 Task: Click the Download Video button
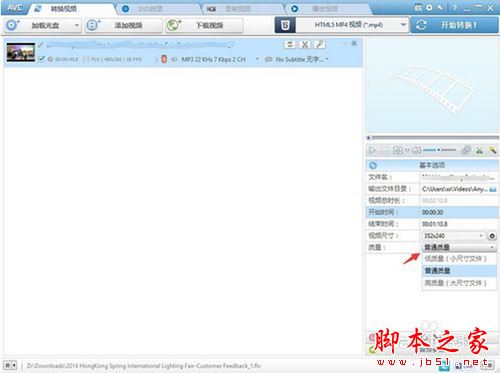pyautogui.click(x=204, y=25)
